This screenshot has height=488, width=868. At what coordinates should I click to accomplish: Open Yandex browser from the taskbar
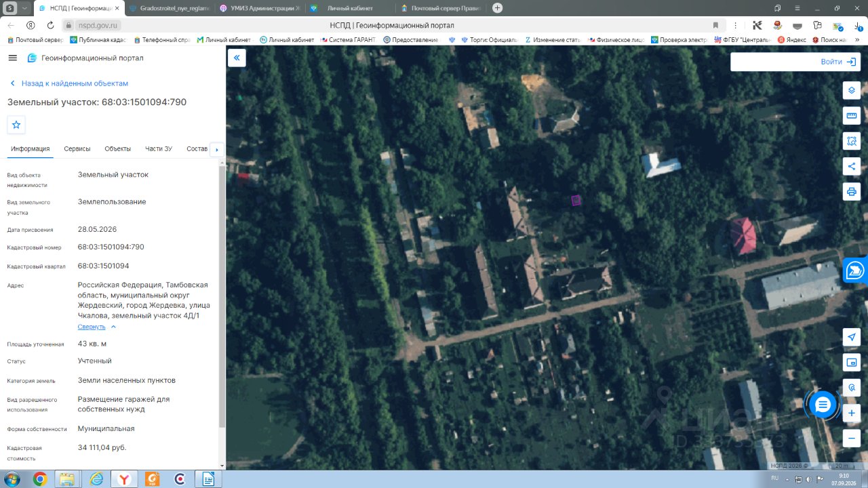124,479
